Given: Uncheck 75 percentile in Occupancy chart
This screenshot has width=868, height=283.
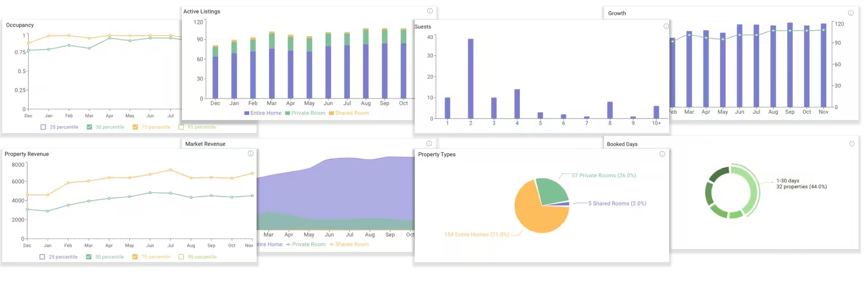Looking at the screenshot, I should click(x=135, y=127).
